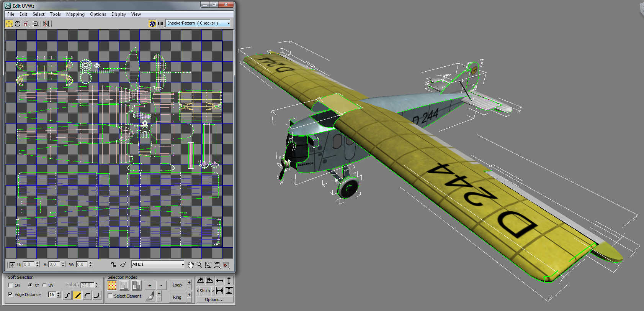Screen dimensions: 644x311
Task: Select the Freeform mode tool
Action: 35,24
